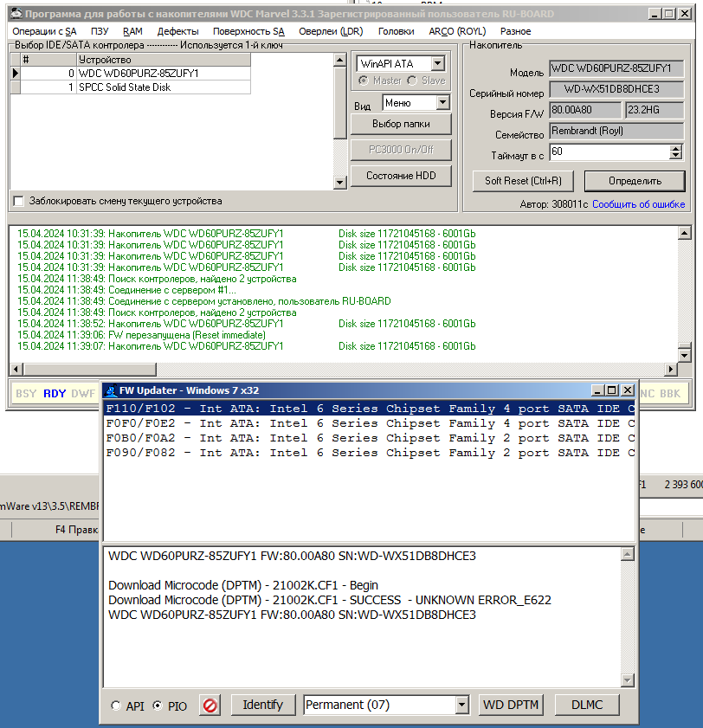Click the log panel scroll-down arrow
Image resolution: width=703 pixels, height=728 pixels.
click(685, 356)
